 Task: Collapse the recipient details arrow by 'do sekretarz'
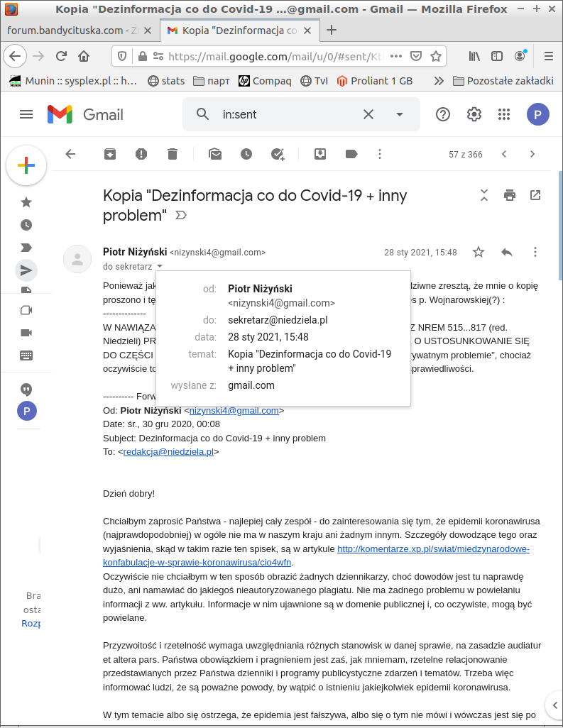(160, 267)
